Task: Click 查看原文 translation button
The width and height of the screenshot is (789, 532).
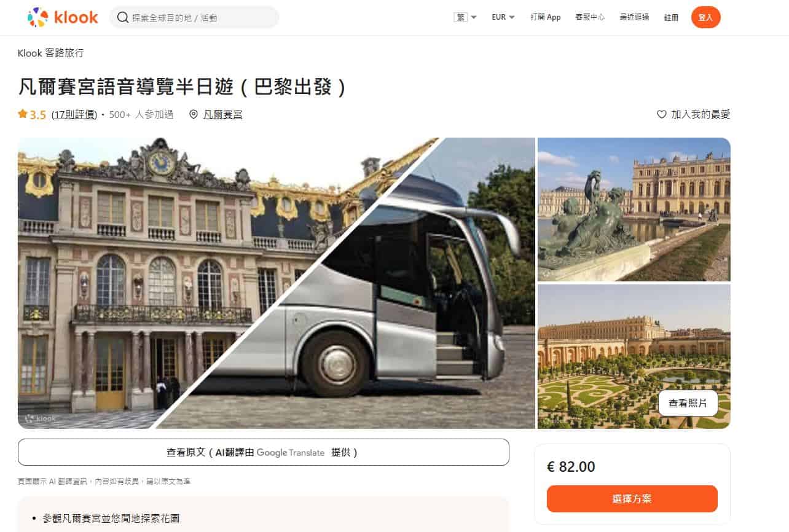Action: click(264, 452)
